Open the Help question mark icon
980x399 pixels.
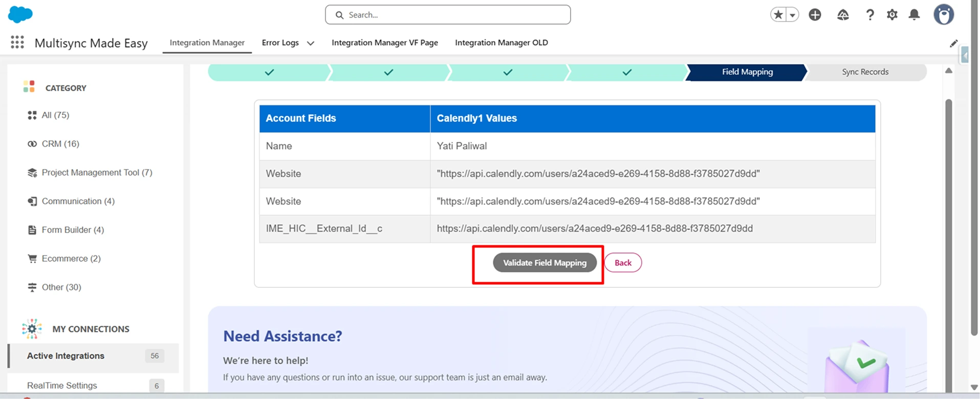tap(870, 15)
